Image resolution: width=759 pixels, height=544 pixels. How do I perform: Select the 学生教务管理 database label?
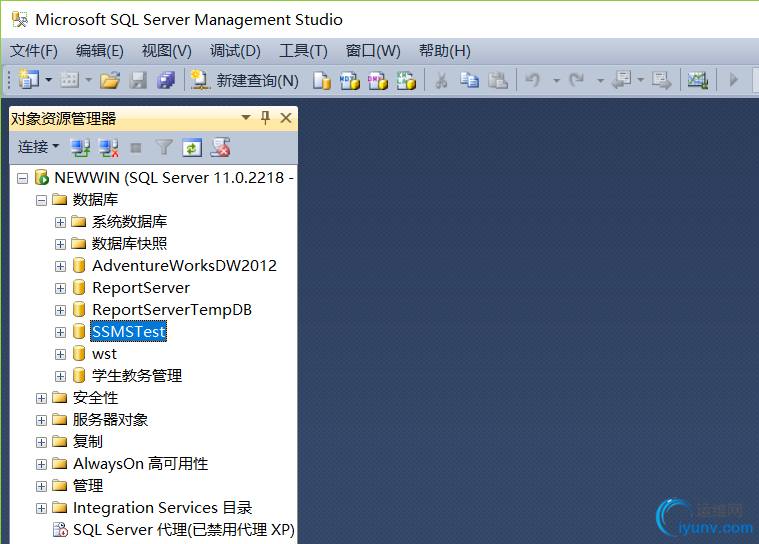[137, 376]
